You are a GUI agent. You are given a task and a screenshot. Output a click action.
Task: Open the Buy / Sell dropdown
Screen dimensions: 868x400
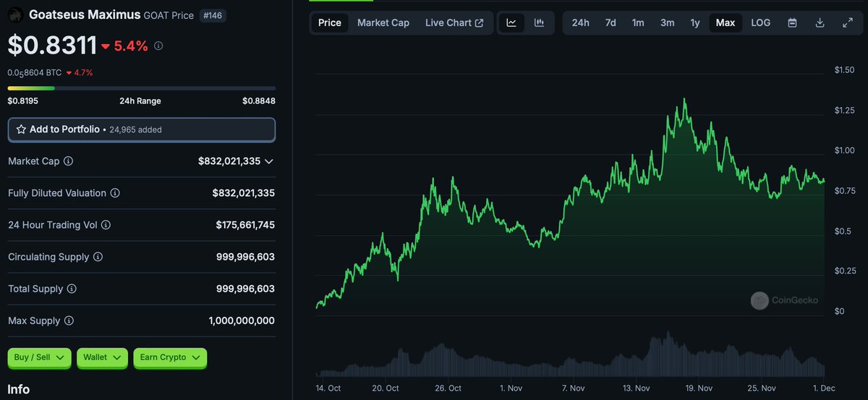(39, 357)
